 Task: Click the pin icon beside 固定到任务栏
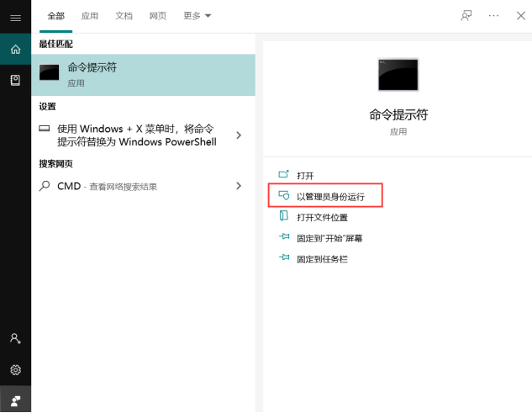point(284,257)
